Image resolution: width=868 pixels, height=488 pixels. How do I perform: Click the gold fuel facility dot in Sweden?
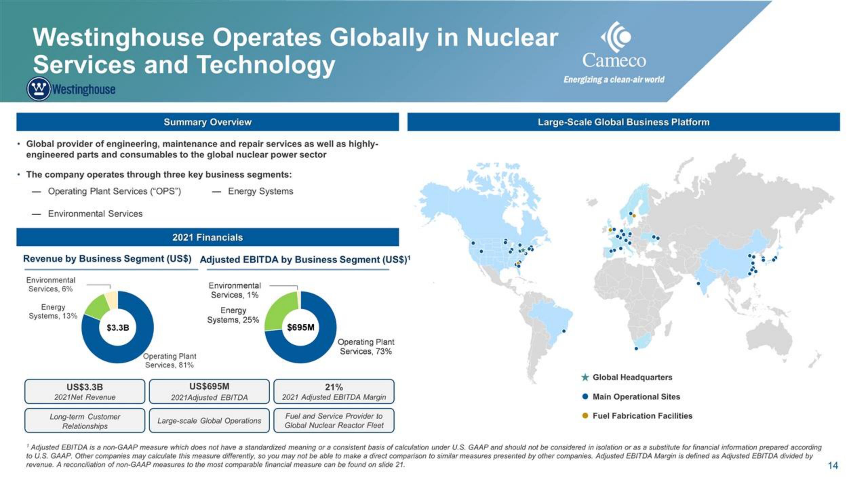(634, 216)
